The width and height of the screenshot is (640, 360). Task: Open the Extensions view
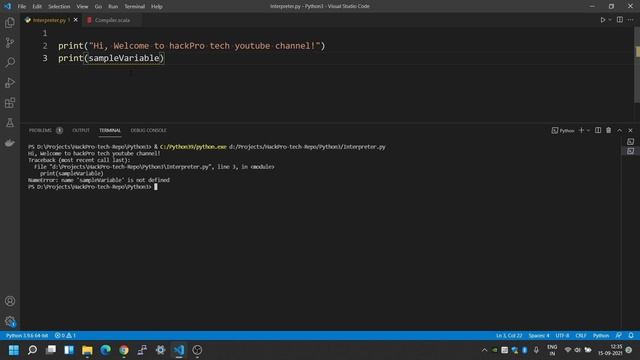10,102
